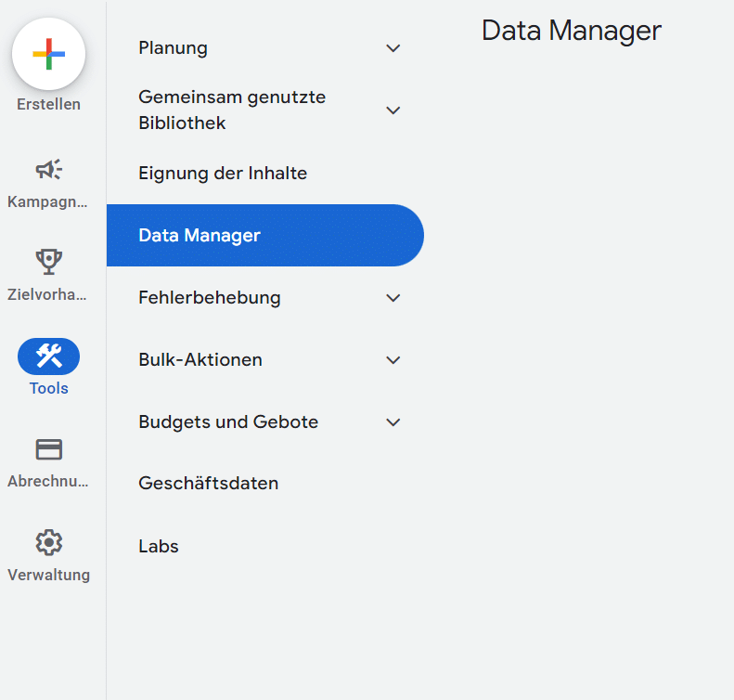This screenshot has width=734, height=700.
Task: Click the truncated Zielvorha… label
Action: pyautogui.click(x=46, y=294)
